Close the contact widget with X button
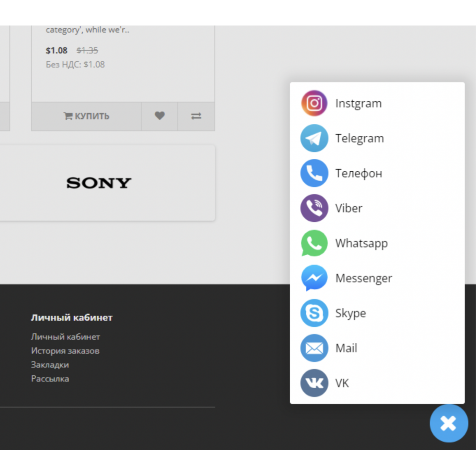Screen dimensions: 476x476 pos(448,423)
